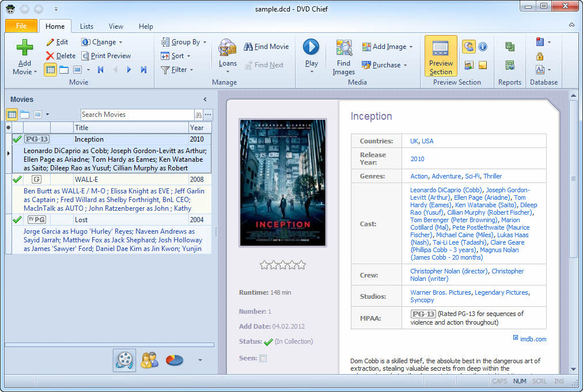Screen dimensions: 583x392
Task: Open the imdb.com link
Action: click(x=533, y=339)
